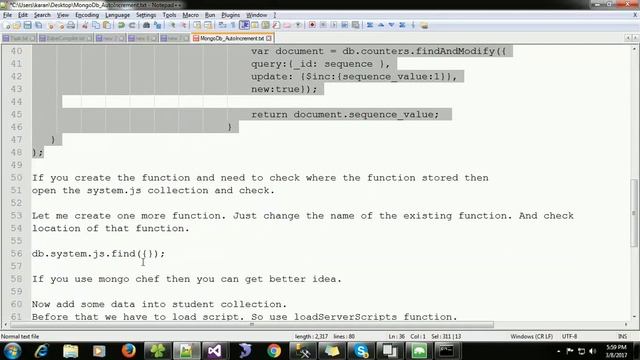Click the Paste toolbar icon
The height and width of the screenshot is (360, 640).
[107, 25]
